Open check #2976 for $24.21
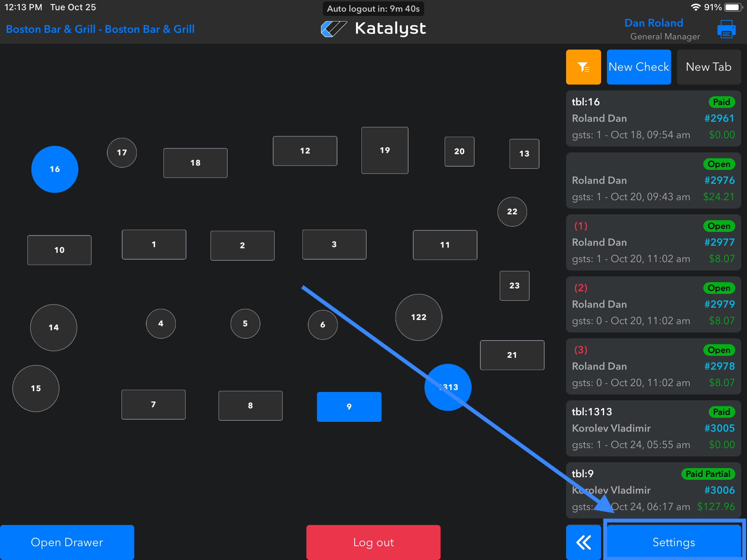 pos(653,180)
